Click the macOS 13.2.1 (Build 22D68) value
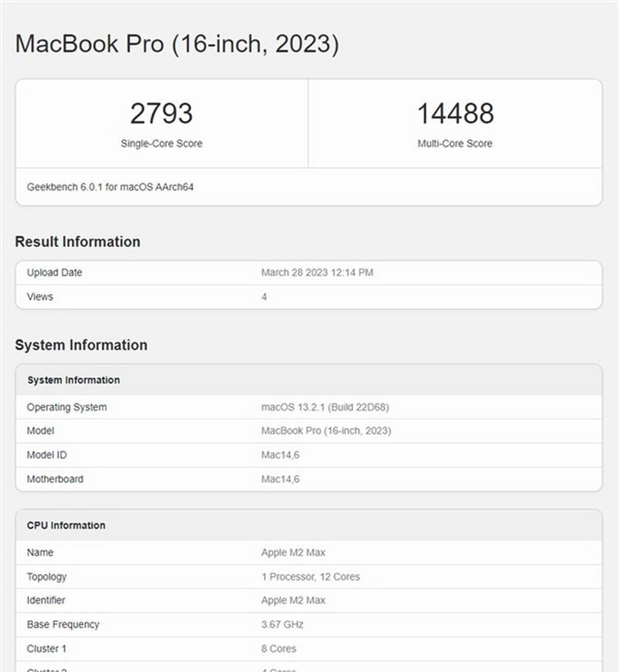The image size is (619, 672). pos(325,407)
